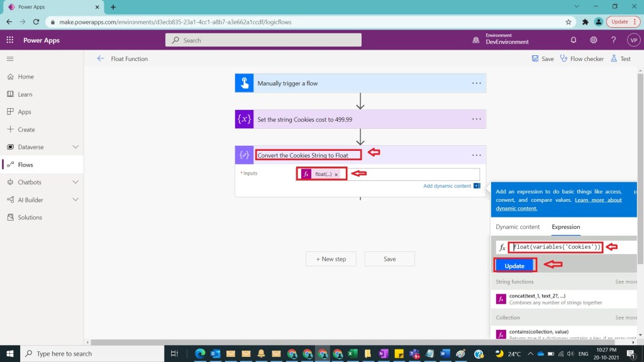Select Flows in the left sidebar
The image size is (644, 362).
(25, 165)
